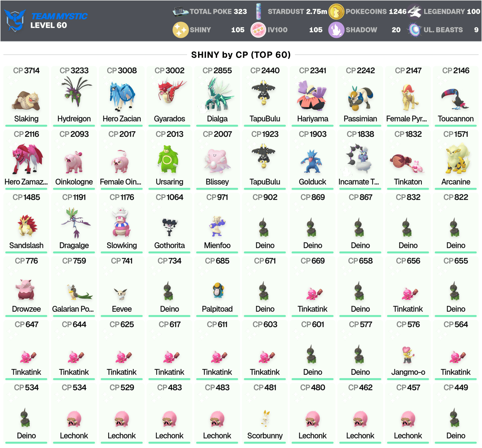Click the Pokecoins gold coin icon
The image size is (482, 448).
pyautogui.click(x=336, y=12)
